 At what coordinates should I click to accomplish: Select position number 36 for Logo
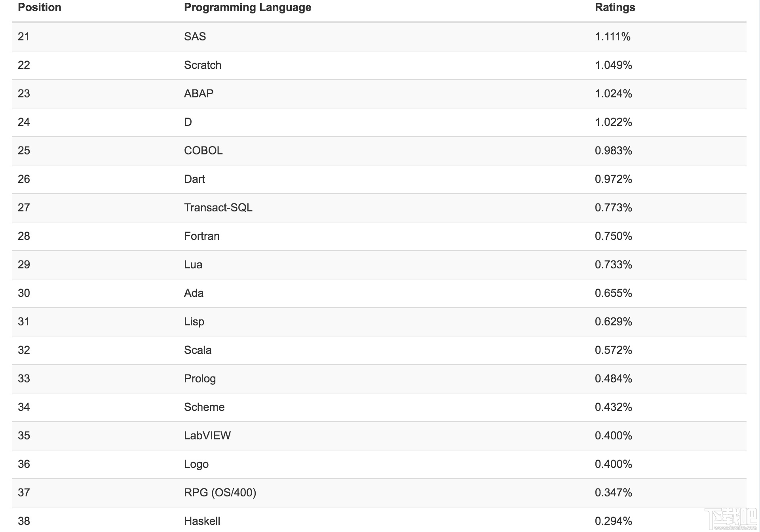tap(24, 464)
